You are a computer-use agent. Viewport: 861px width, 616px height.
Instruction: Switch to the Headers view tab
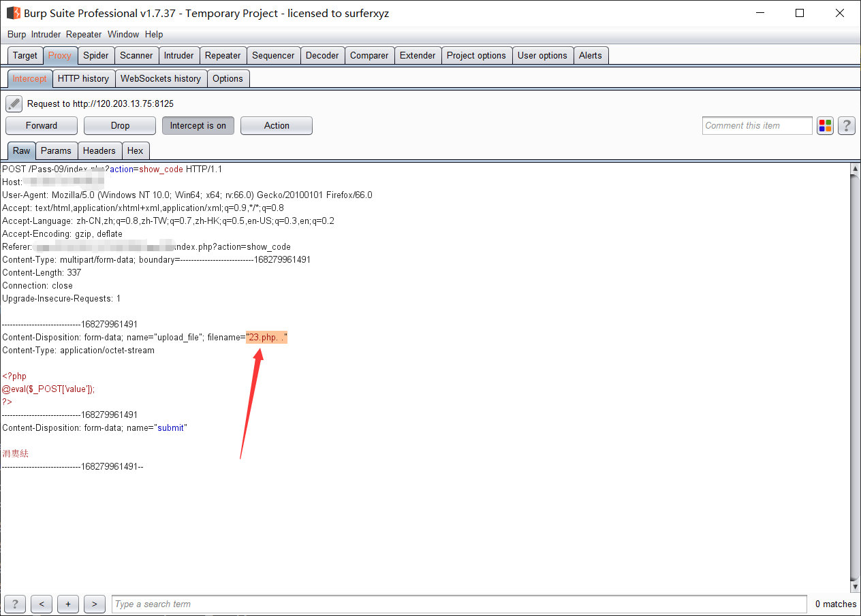pos(99,150)
